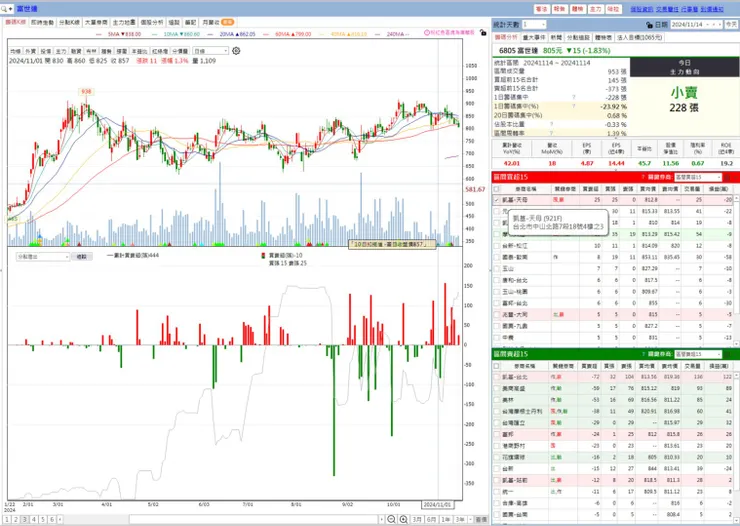Sort by the 交易量 column in the sell-over table
The width and height of the screenshot is (740, 526).
point(693,366)
